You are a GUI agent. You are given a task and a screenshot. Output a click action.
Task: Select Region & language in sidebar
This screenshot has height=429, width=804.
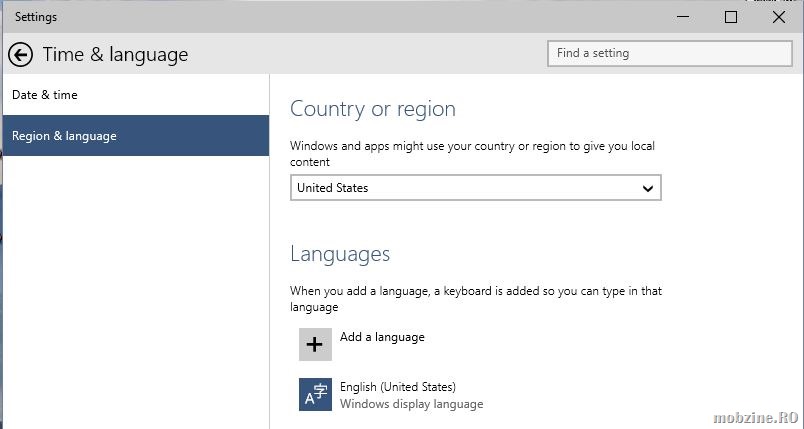tap(136, 136)
